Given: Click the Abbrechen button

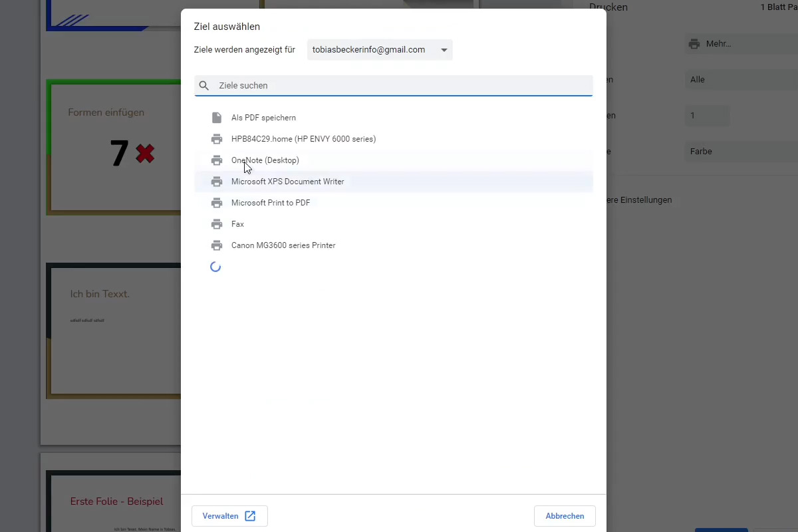Looking at the screenshot, I should (x=565, y=516).
